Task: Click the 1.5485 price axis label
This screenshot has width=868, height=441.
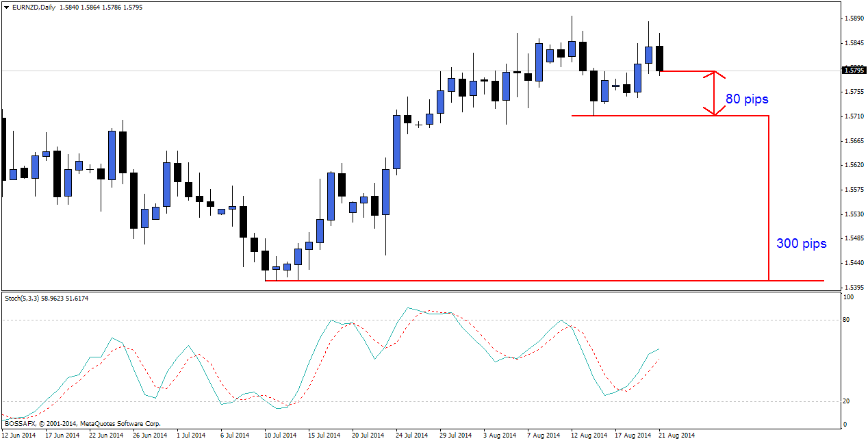Action: click(853, 238)
